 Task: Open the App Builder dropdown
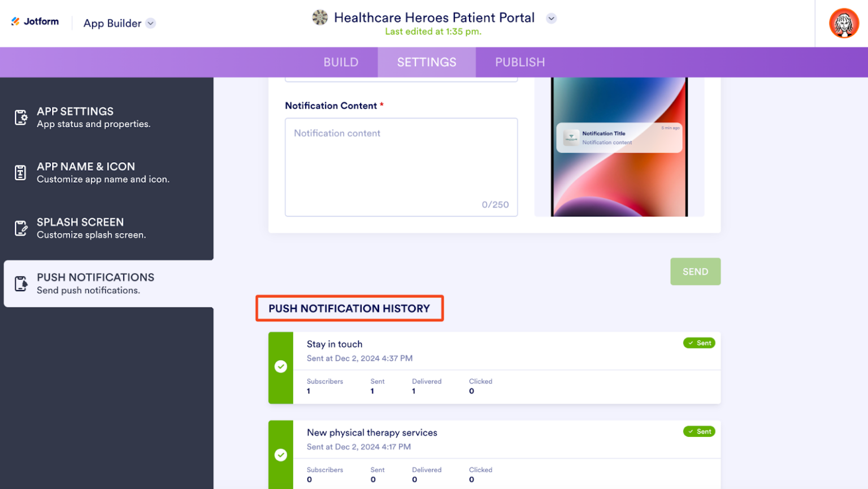tap(150, 23)
